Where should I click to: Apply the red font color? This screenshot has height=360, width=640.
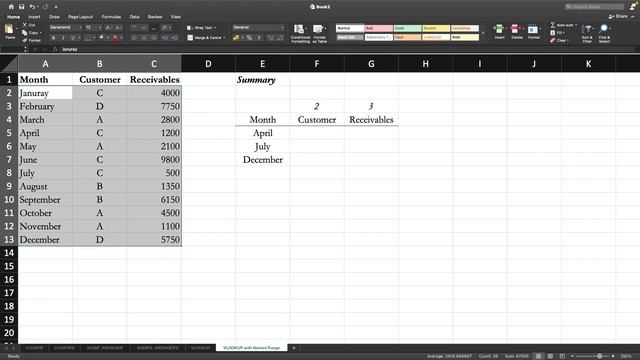(115, 38)
